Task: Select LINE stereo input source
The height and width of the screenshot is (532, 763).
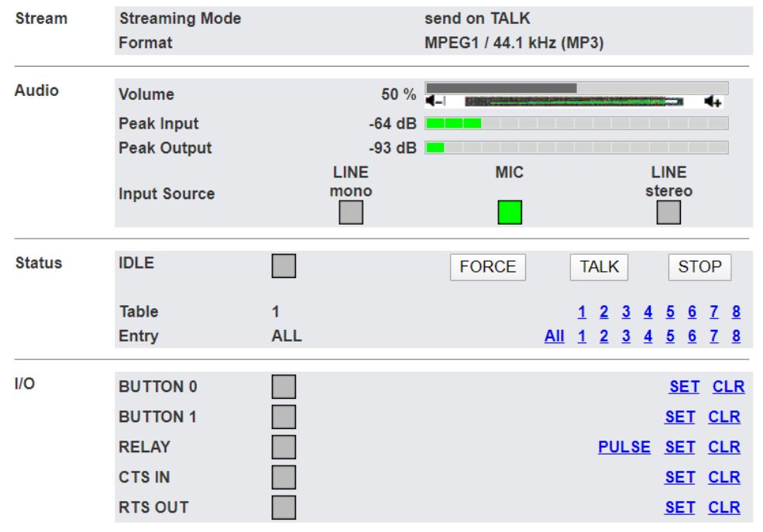Action: point(668,212)
